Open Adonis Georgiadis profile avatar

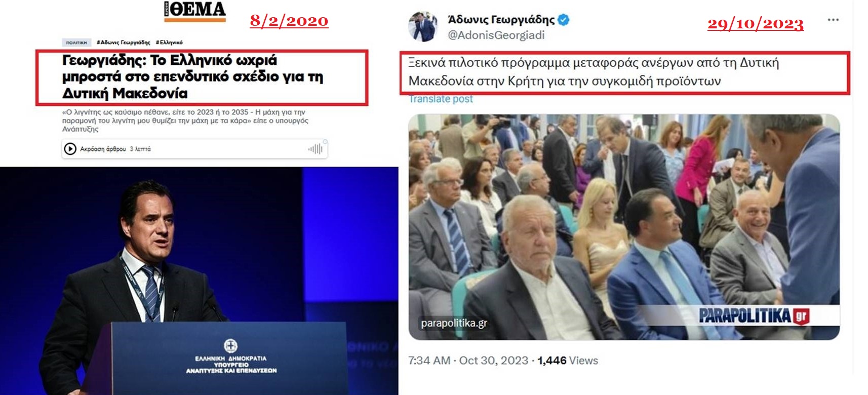tap(423, 26)
